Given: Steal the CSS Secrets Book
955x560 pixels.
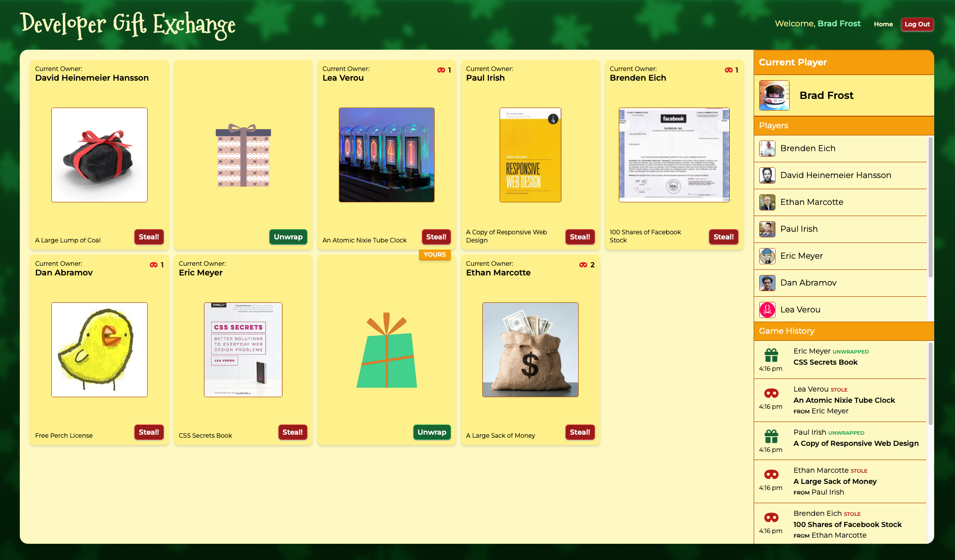Looking at the screenshot, I should tap(292, 432).
